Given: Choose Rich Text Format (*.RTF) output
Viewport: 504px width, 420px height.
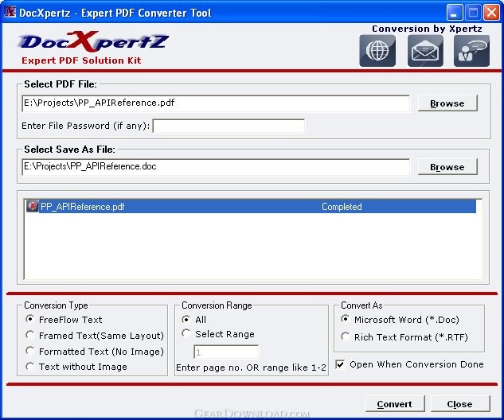Looking at the screenshot, I should [x=346, y=337].
